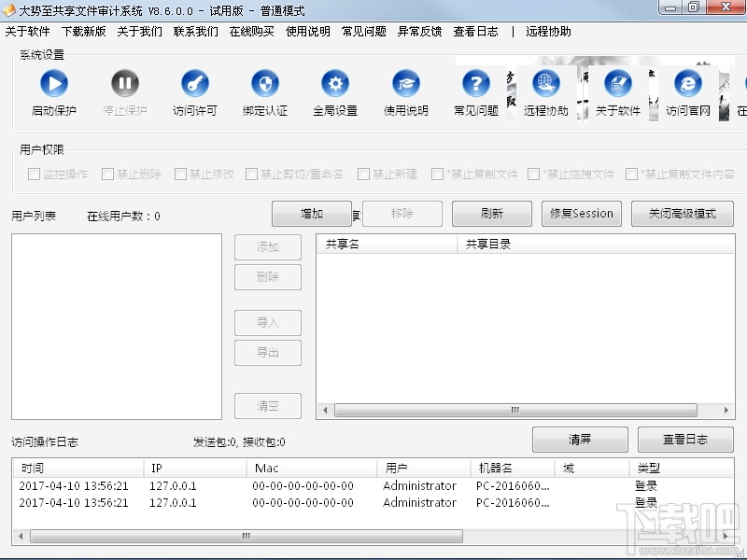The width and height of the screenshot is (747, 560).
Task: Open 下载新版 menu item
Action: tap(84, 32)
